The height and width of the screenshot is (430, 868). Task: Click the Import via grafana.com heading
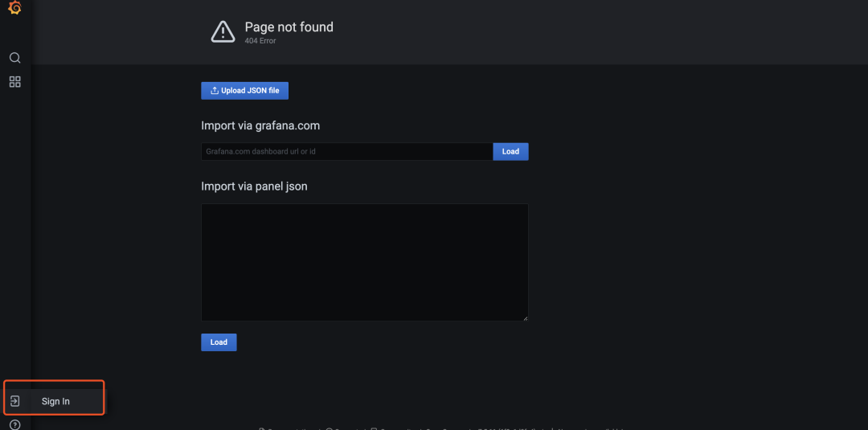point(260,125)
